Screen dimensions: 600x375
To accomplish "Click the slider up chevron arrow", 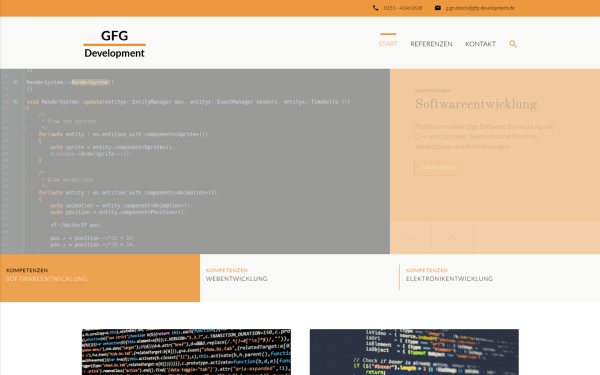I will click(x=452, y=238).
